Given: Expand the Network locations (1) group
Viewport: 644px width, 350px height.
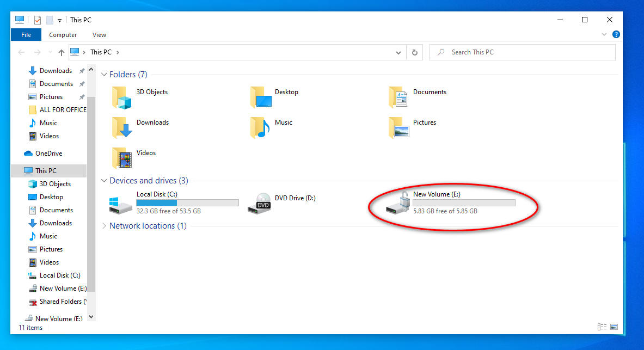Looking at the screenshot, I should click(105, 226).
